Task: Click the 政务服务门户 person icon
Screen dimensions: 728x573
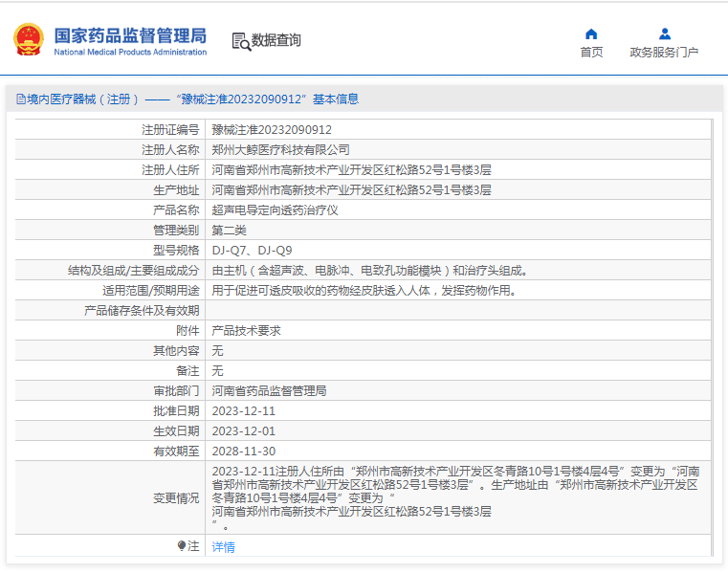Action: click(x=664, y=34)
